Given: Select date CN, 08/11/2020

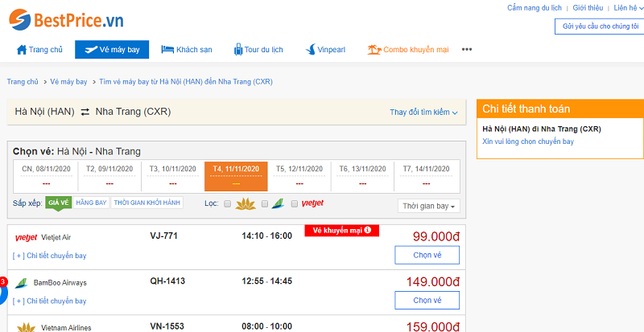Looking at the screenshot, I should click(47, 176).
